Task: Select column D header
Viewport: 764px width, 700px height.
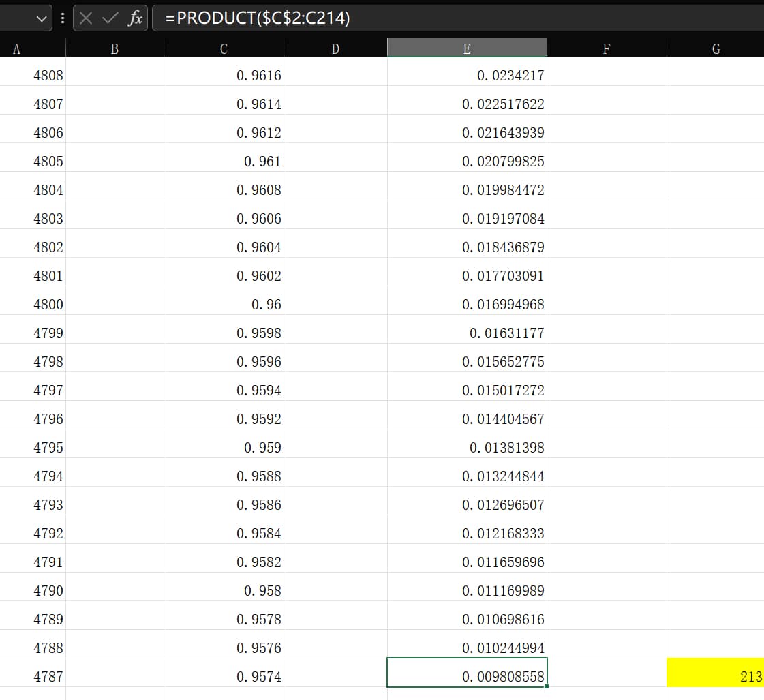Action: click(x=335, y=48)
